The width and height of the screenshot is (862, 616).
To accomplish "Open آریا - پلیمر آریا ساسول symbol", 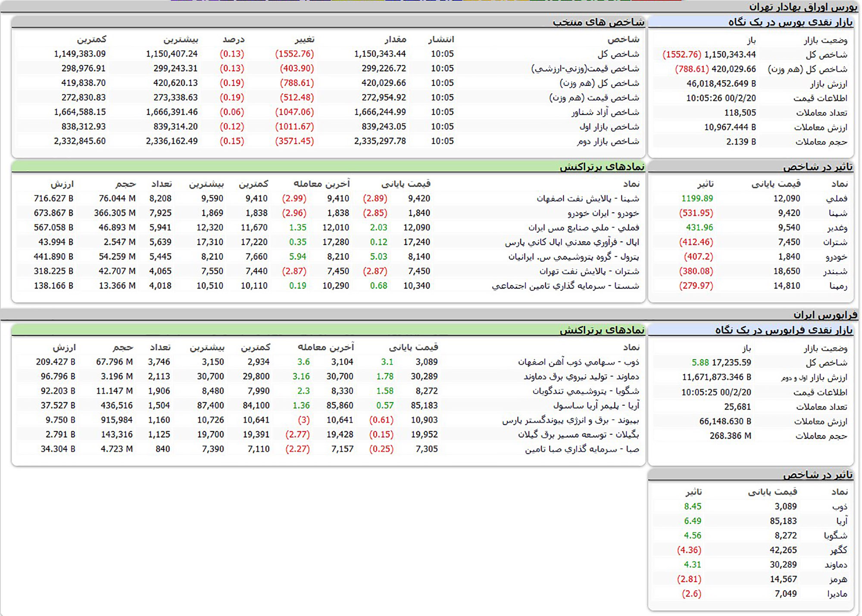I will [596, 406].
